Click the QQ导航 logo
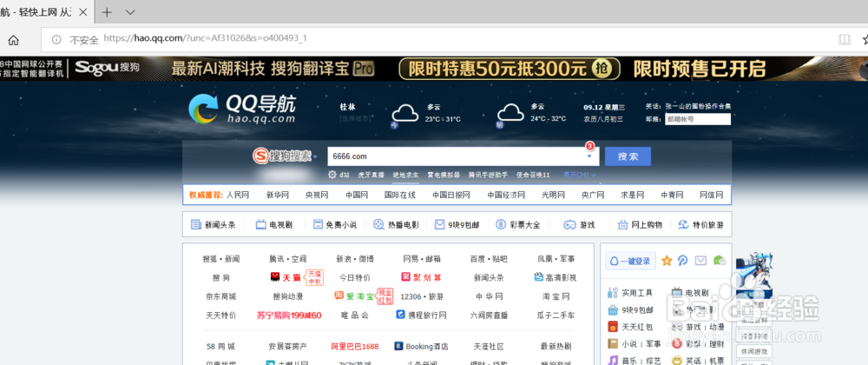 coord(242,108)
